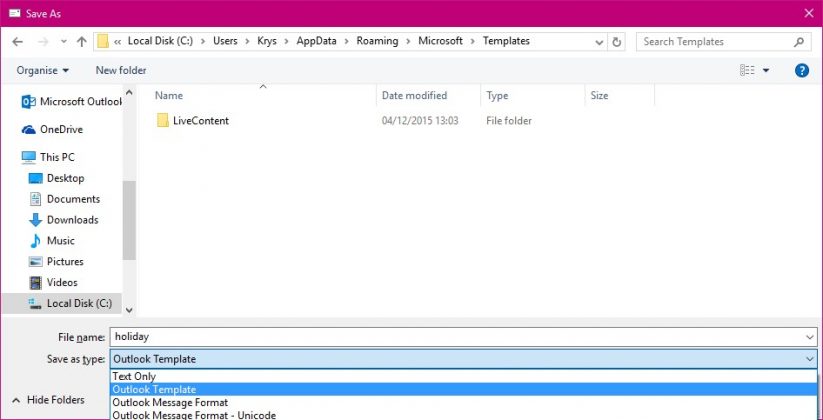The width and height of the screenshot is (823, 420).
Task: Change view layout icon
Action: [x=747, y=70]
